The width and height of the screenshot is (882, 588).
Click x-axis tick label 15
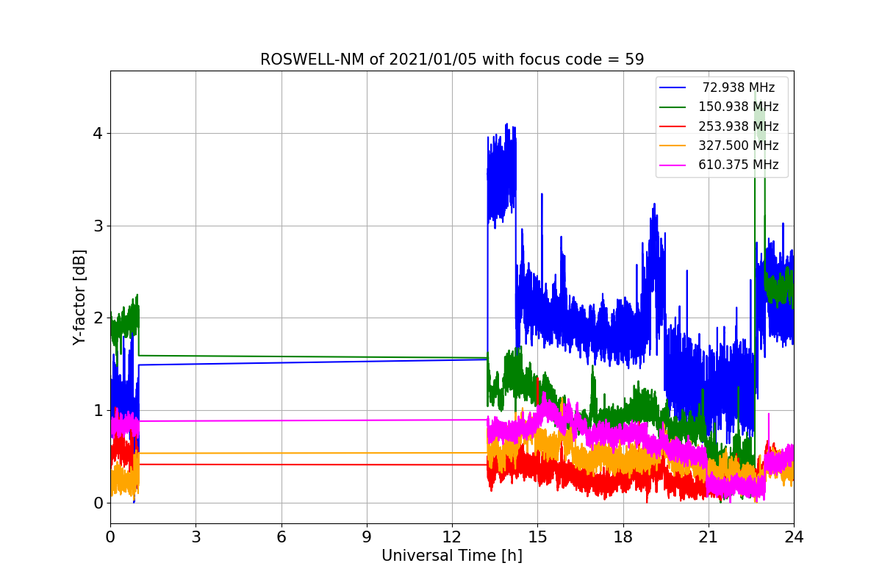click(537, 537)
